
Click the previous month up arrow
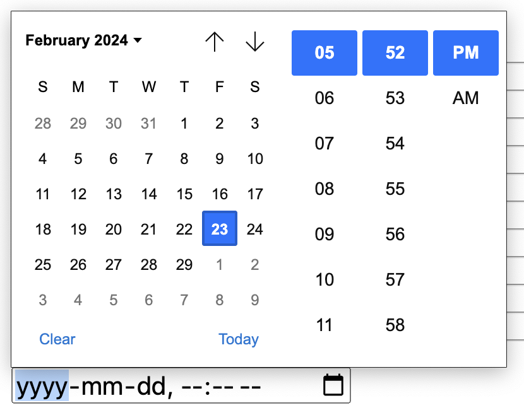[215, 42]
